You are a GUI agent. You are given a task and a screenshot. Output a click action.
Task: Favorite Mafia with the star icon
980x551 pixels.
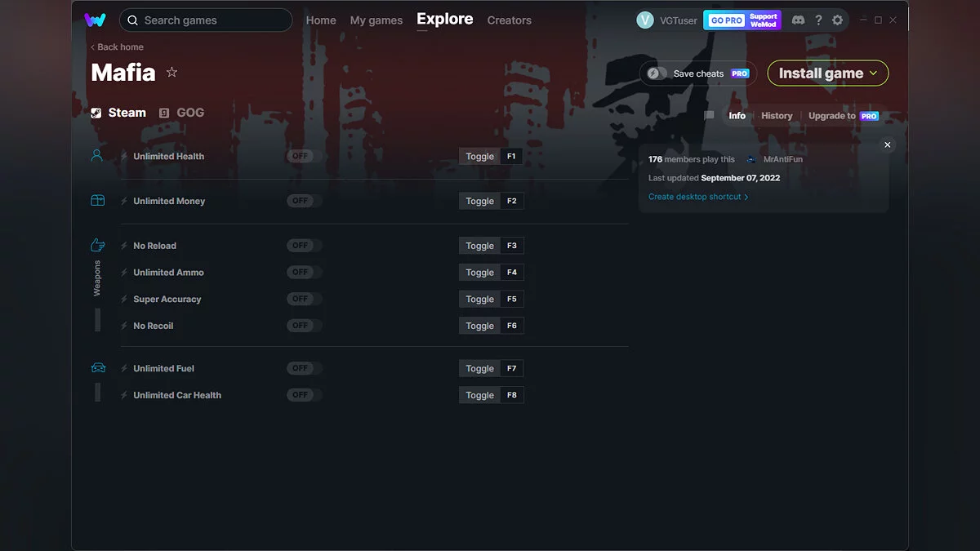click(x=171, y=73)
